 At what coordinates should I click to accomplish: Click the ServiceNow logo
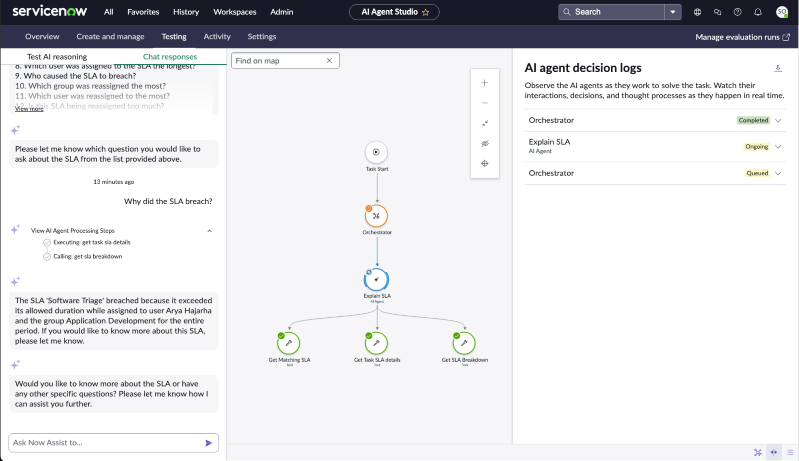pos(49,11)
